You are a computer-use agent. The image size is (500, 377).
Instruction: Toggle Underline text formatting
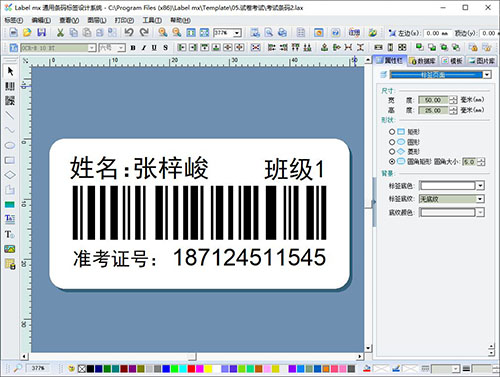154,48
